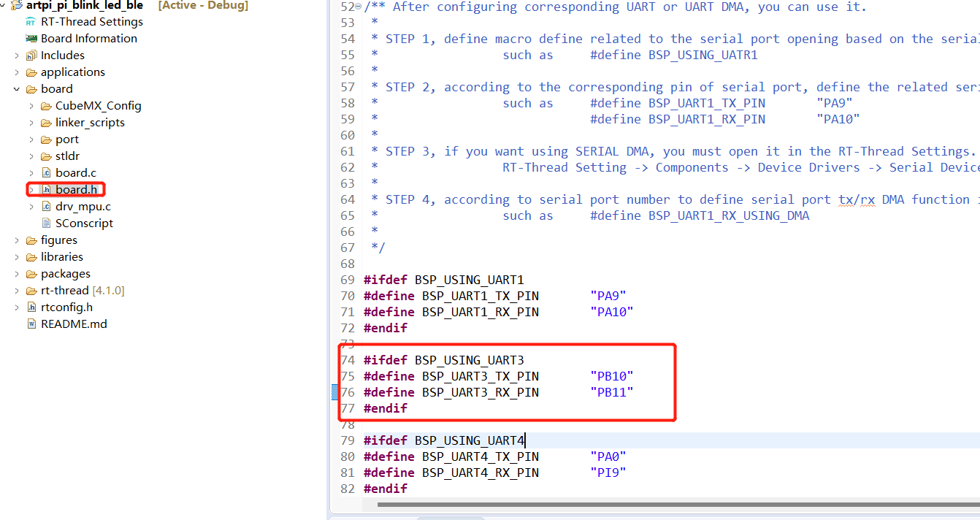The height and width of the screenshot is (520, 980).
Task: Expand the Includes node
Action: (16, 55)
